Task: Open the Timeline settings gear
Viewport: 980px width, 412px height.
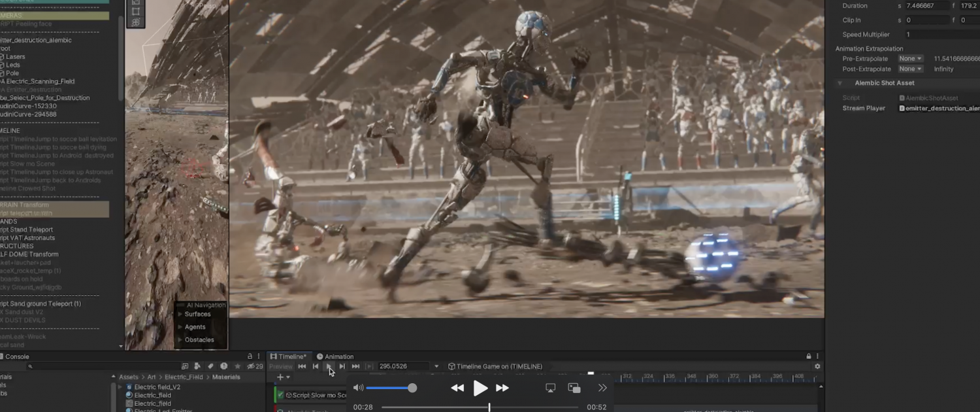Action: [817, 366]
